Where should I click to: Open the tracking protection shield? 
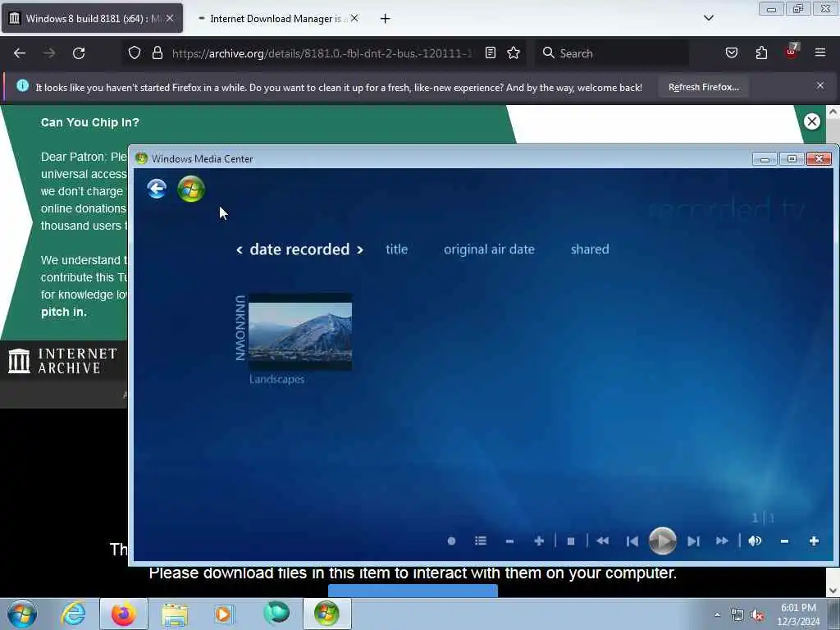[135, 53]
